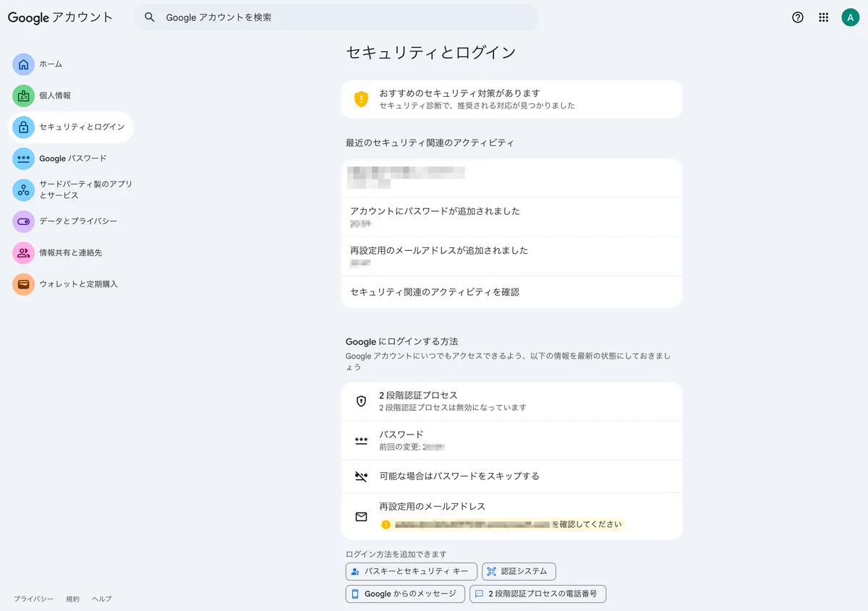Open the プライバシー footer link
868x611 pixels.
coord(33,599)
